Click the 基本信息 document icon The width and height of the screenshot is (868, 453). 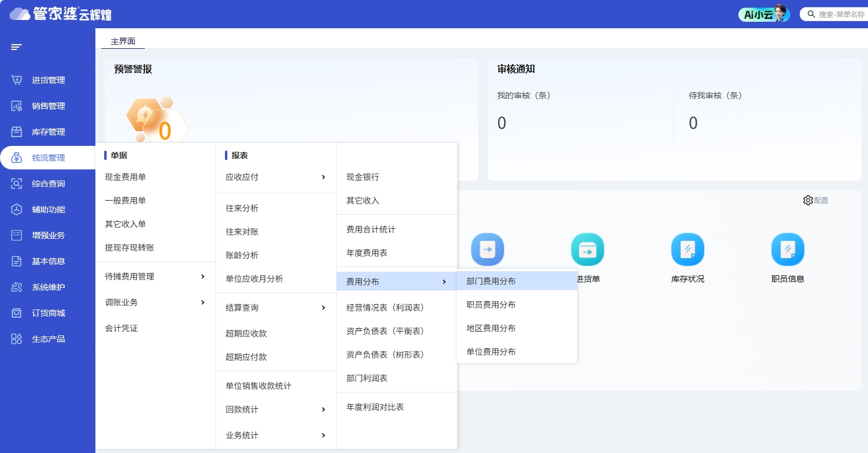pyautogui.click(x=16, y=261)
